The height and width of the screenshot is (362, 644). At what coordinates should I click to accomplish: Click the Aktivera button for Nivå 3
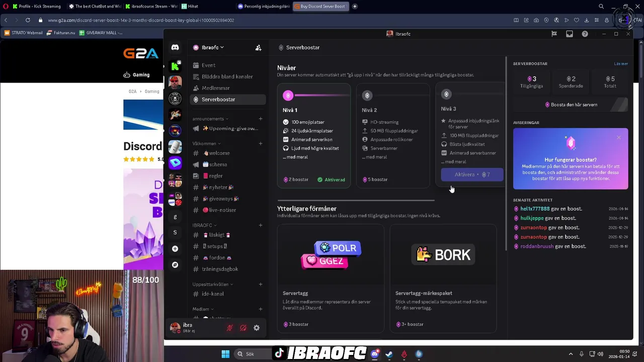coord(472,174)
